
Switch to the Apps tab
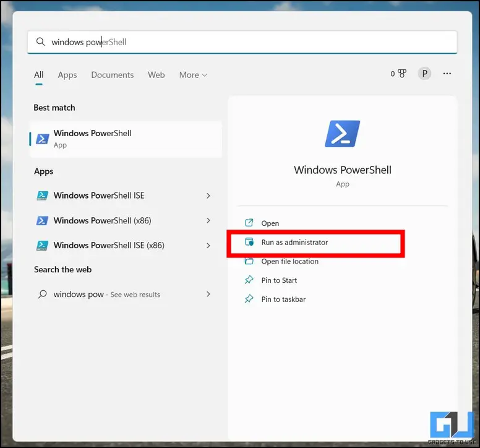click(67, 75)
